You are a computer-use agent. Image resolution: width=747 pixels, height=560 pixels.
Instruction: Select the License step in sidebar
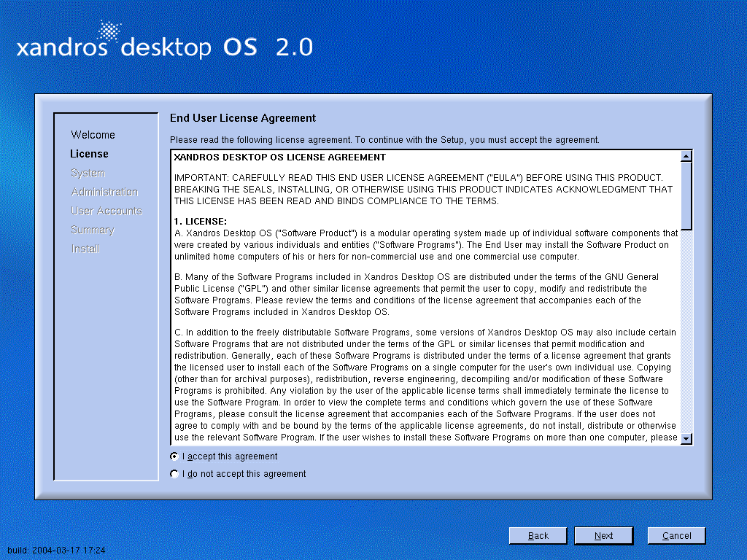point(89,154)
